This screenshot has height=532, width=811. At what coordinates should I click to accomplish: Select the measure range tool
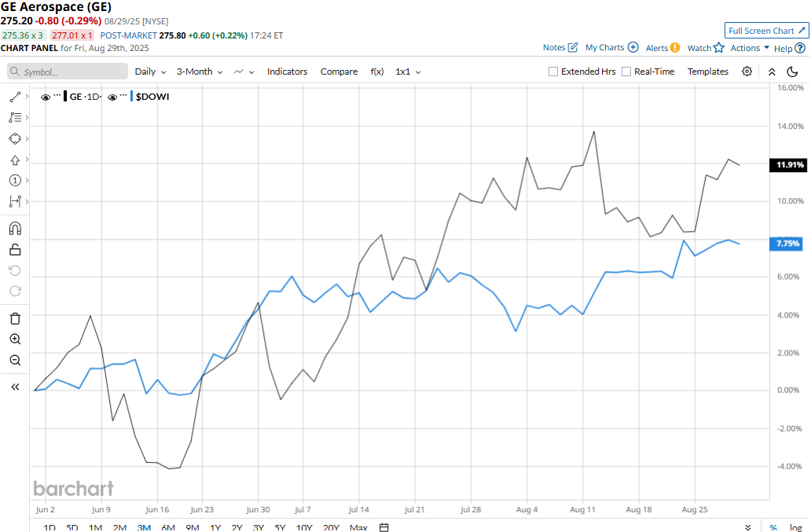point(15,201)
